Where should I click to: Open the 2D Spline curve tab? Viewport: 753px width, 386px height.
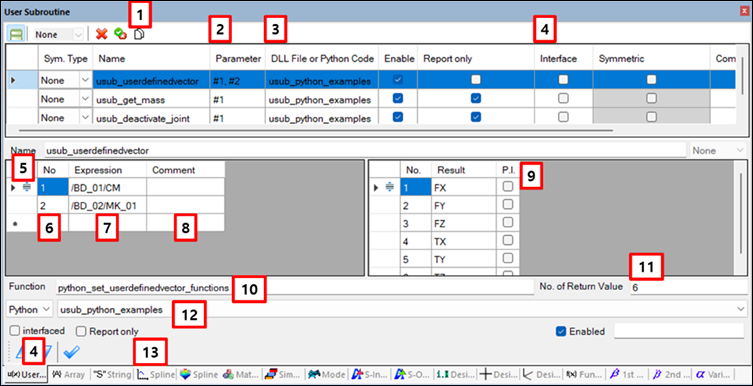[156, 374]
